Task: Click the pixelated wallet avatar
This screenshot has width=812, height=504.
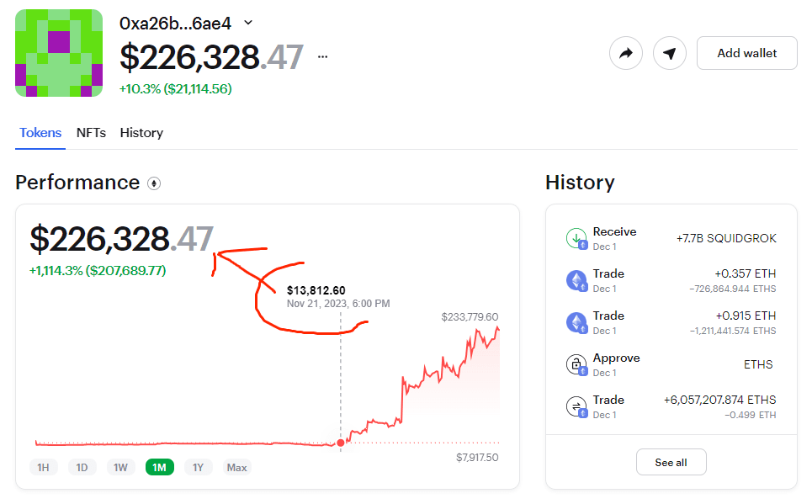Action: [58, 52]
